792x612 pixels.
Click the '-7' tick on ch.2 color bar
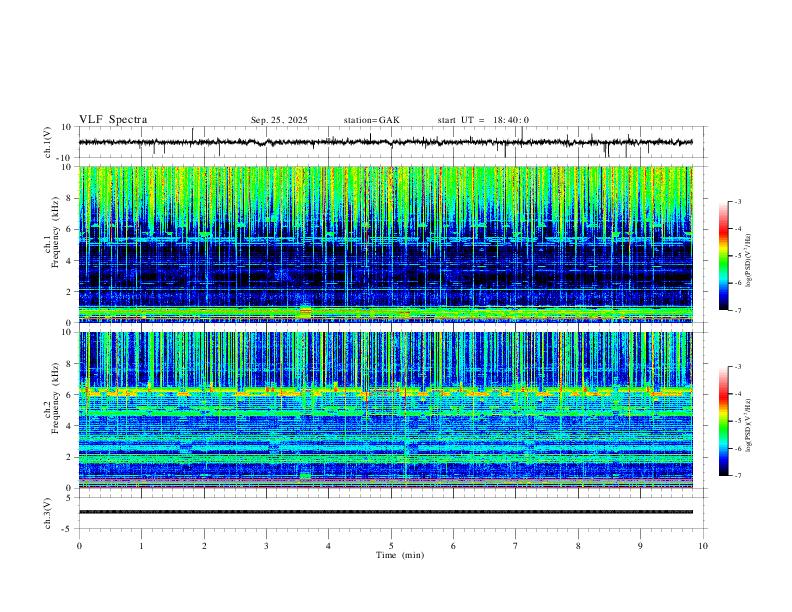click(x=737, y=475)
